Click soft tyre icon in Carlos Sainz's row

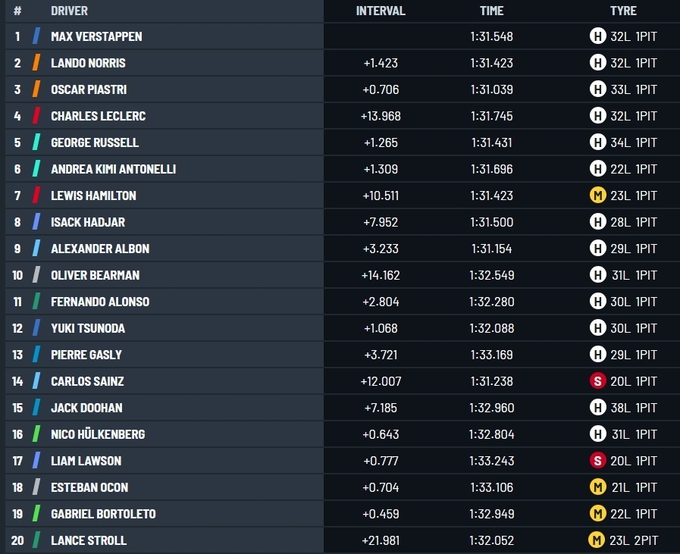[598, 381]
